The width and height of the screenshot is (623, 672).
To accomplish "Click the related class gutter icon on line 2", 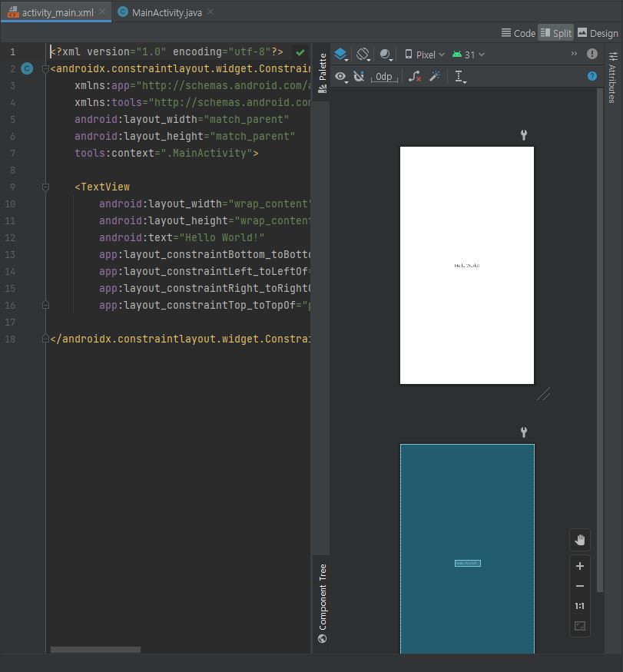I will [27, 68].
